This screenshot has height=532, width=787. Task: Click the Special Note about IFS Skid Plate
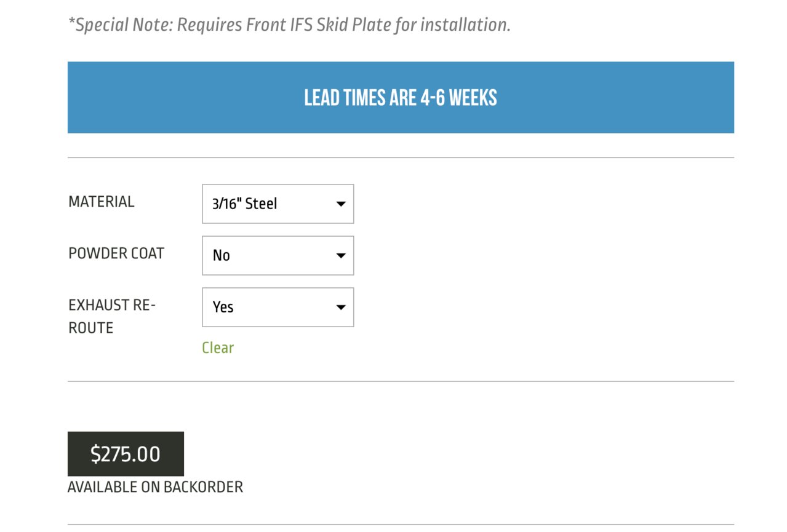pyautogui.click(x=289, y=25)
